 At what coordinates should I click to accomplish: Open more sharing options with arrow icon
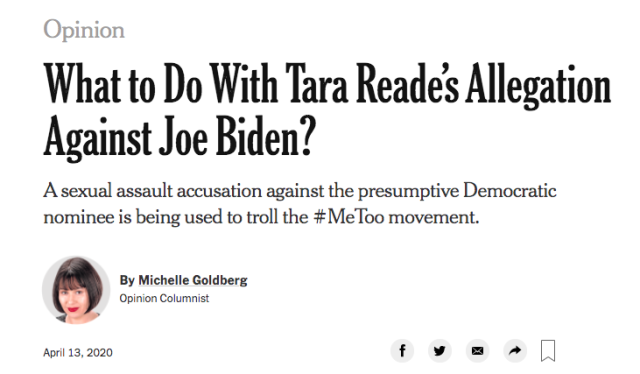(515, 351)
